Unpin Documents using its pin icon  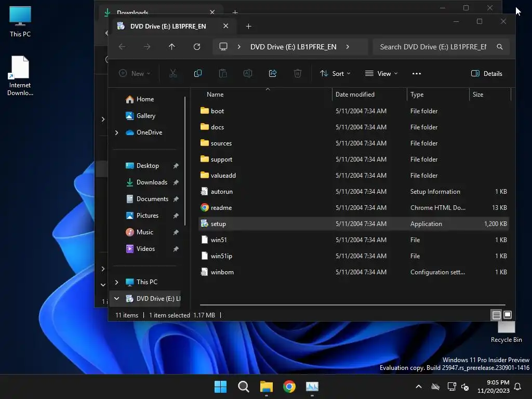(x=176, y=199)
